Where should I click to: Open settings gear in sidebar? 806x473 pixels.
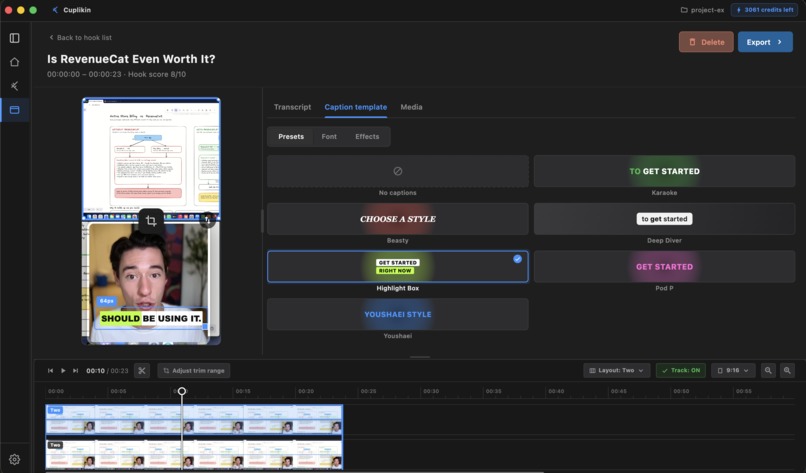pos(14,459)
